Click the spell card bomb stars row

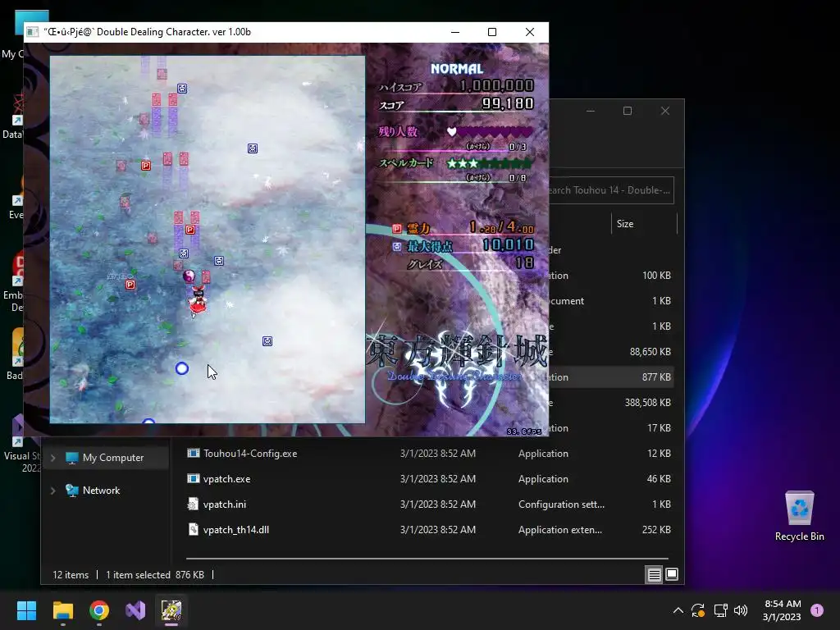tap(490, 163)
